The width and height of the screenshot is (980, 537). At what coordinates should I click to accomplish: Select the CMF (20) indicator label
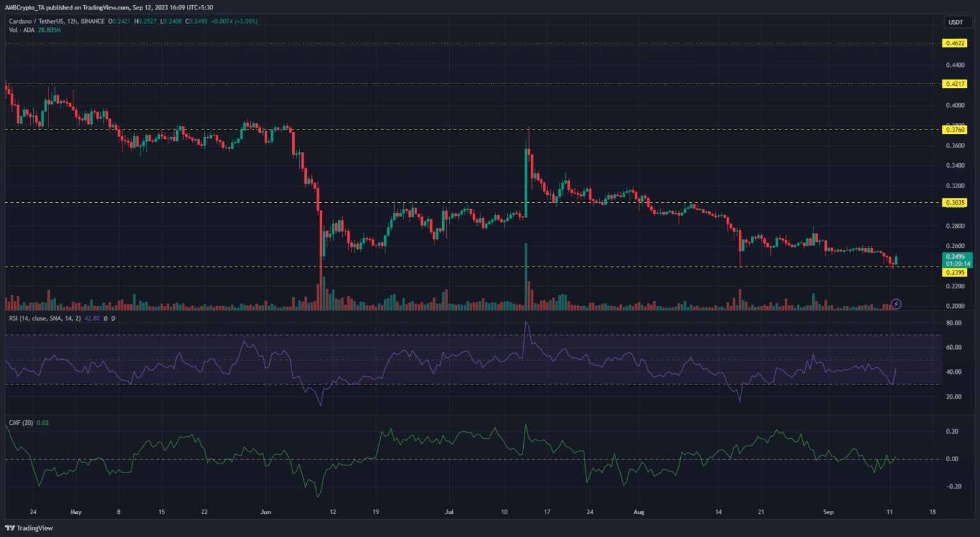tap(21, 423)
